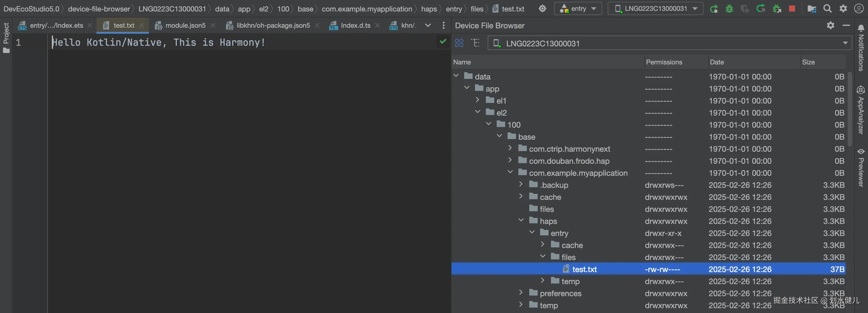Toggle the Project tool window
Screen dimensions: 868x313
click(6, 38)
